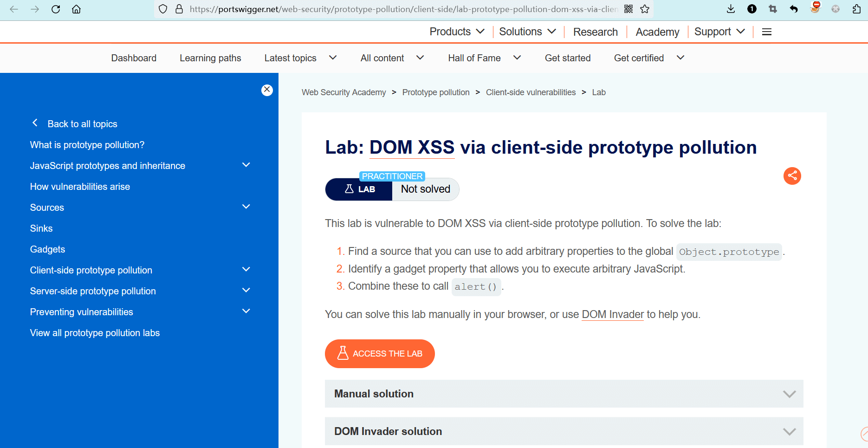View site security padlock info
The image size is (868, 448).
[179, 9]
